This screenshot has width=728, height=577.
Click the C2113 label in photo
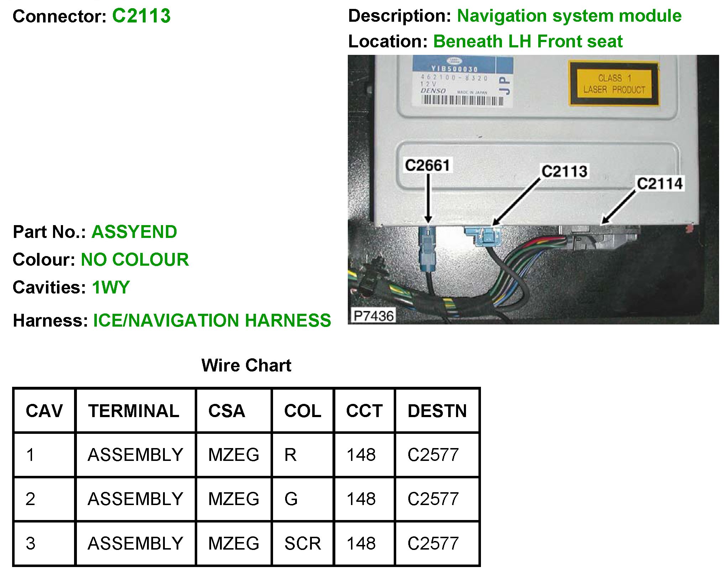564,171
